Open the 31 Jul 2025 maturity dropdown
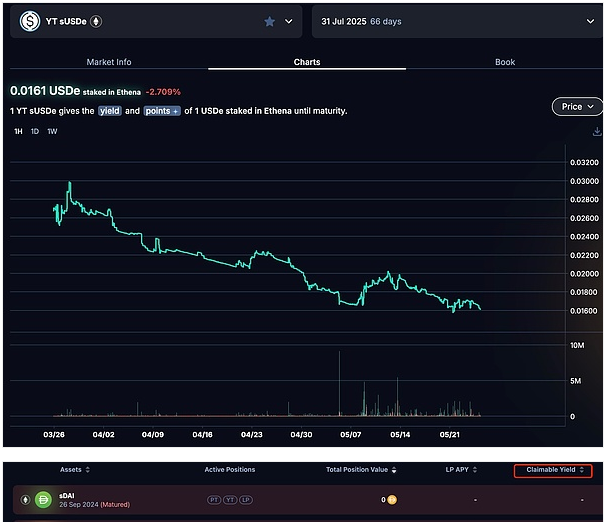Image resolution: width=607 pixels, height=522 pixels. pyautogui.click(x=457, y=21)
